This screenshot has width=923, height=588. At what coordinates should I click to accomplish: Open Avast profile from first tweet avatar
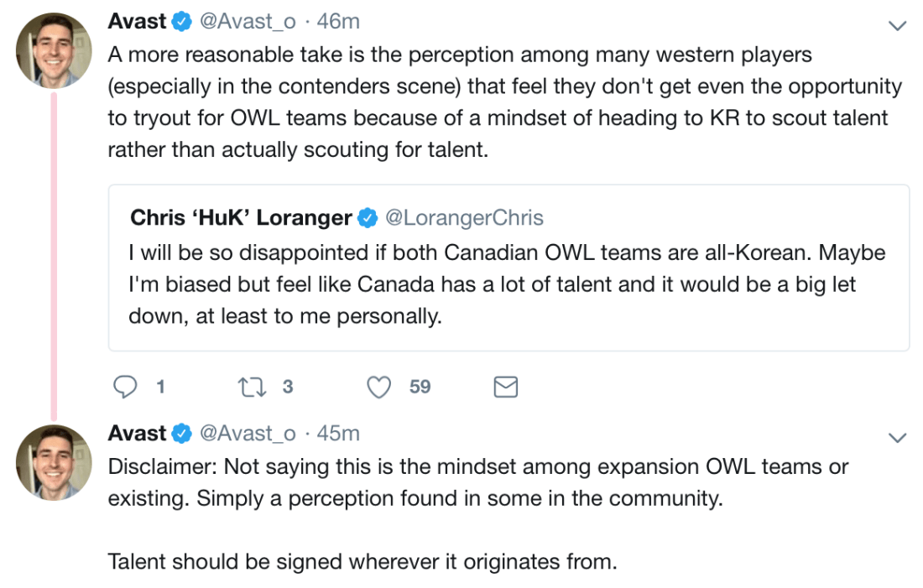click(54, 51)
